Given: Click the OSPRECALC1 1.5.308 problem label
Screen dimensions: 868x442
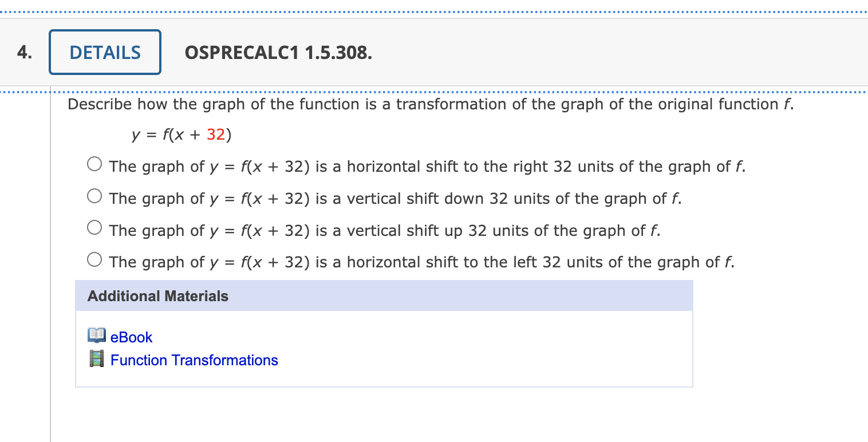Looking at the screenshot, I should tap(278, 52).
